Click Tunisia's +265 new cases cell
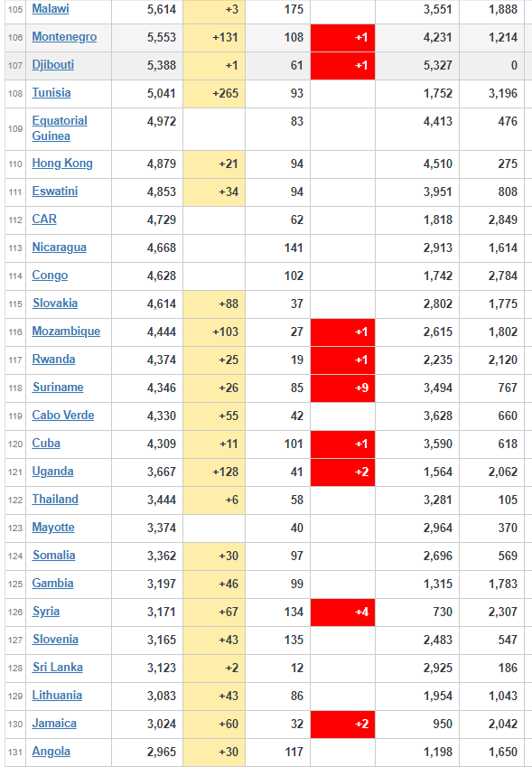Image resolution: width=532 pixels, height=767 pixels. [x=214, y=93]
